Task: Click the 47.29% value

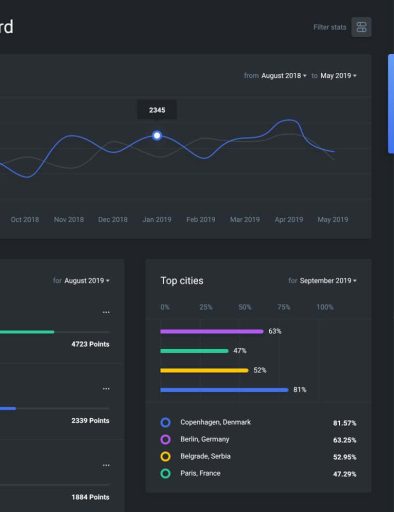Action: (x=345, y=474)
